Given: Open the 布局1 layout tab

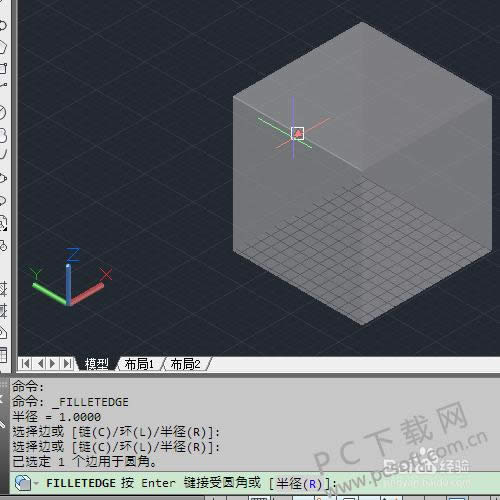Looking at the screenshot, I should tap(139, 364).
